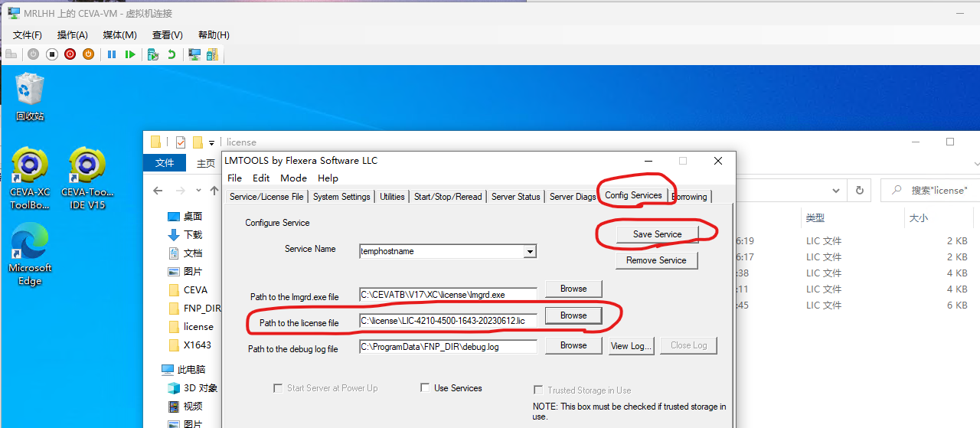Click the VM connection window title icon
Screen dimensions: 980x428
click(12, 13)
